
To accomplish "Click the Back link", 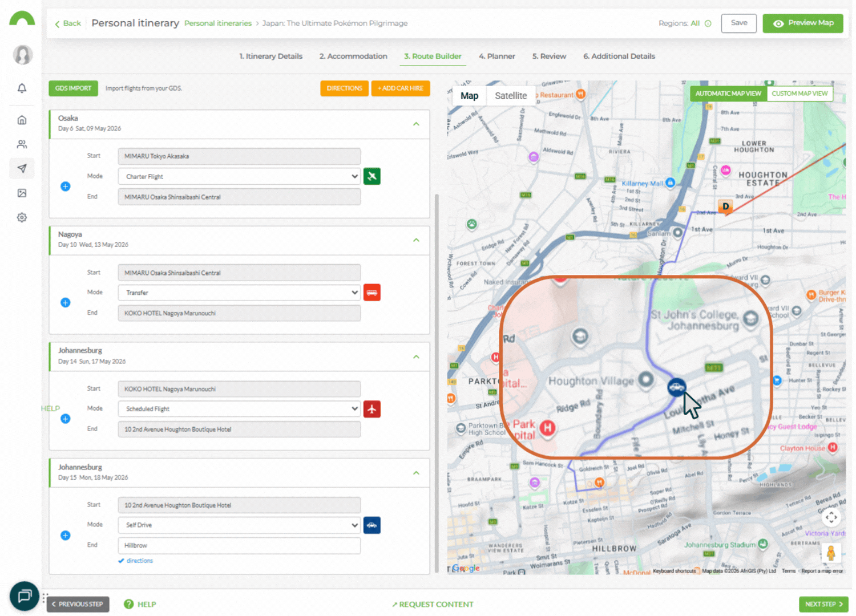I will 68,23.
